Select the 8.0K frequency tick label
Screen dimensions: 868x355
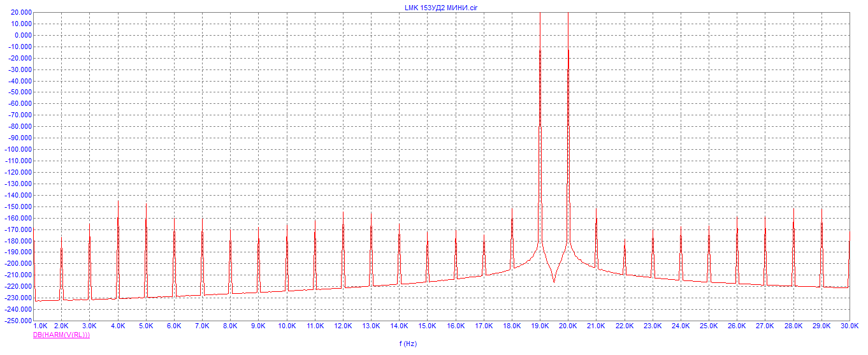[x=230, y=326]
